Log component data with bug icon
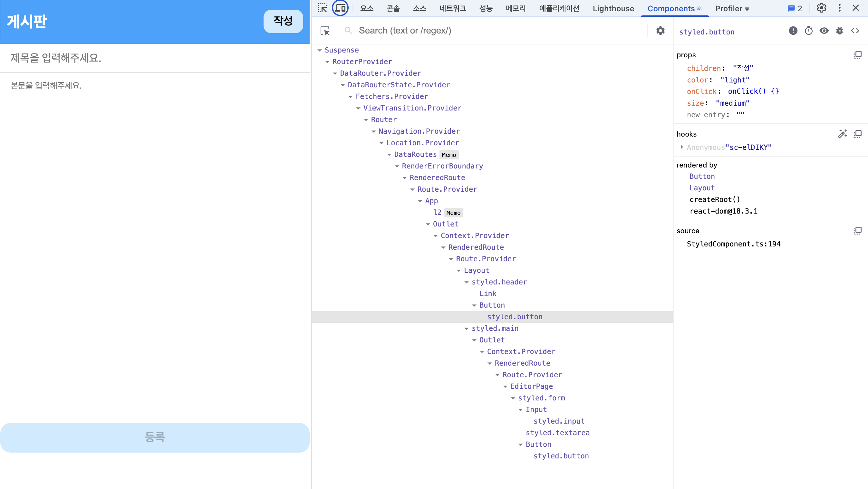 pos(840,31)
